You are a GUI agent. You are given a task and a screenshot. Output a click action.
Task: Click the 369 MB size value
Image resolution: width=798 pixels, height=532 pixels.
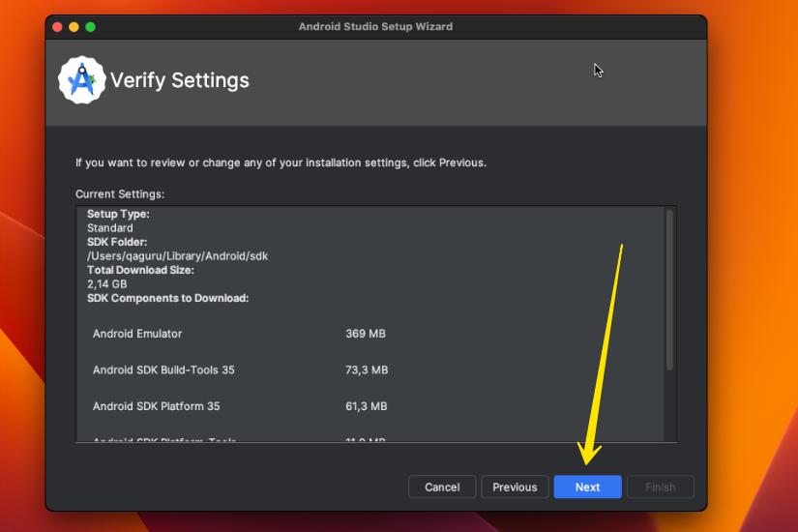pyautogui.click(x=366, y=334)
